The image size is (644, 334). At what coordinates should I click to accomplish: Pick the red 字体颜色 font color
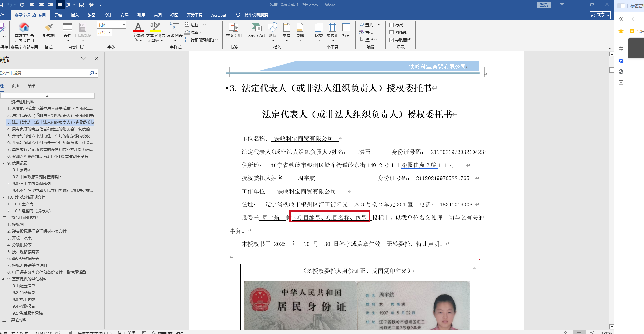point(138,28)
